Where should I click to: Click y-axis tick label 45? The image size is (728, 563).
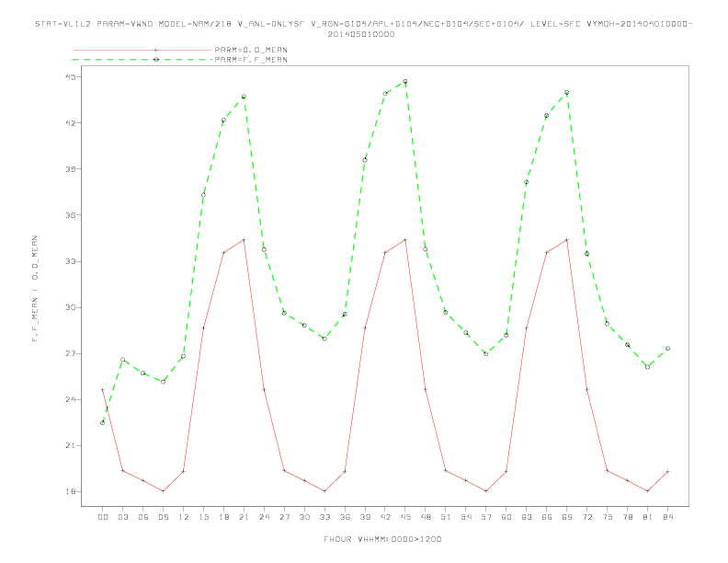click(x=70, y=76)
